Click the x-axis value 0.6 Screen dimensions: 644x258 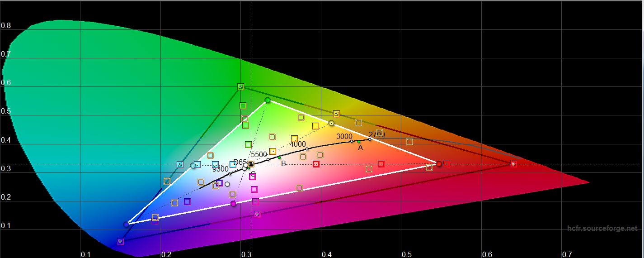pyautogui.click(x=487, y=255)
